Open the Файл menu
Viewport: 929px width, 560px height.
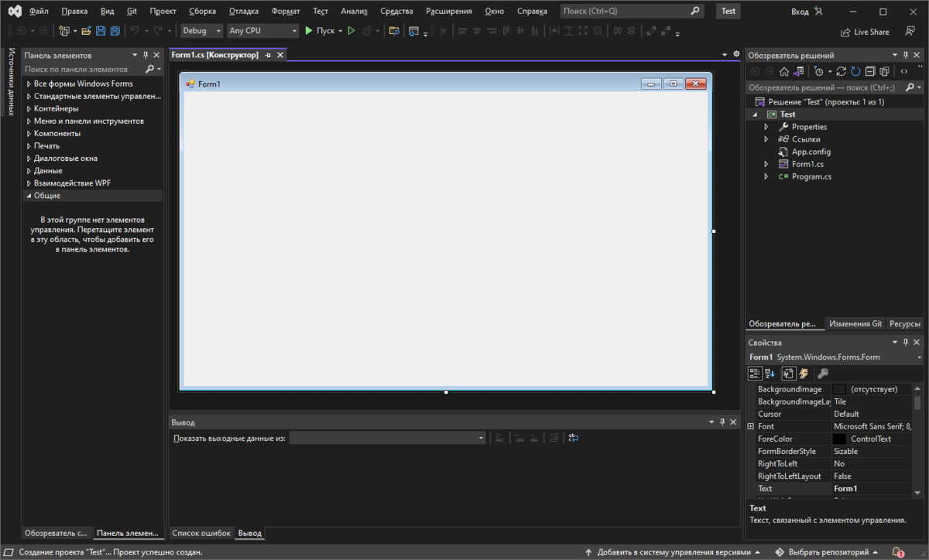(x=39, y=12)
